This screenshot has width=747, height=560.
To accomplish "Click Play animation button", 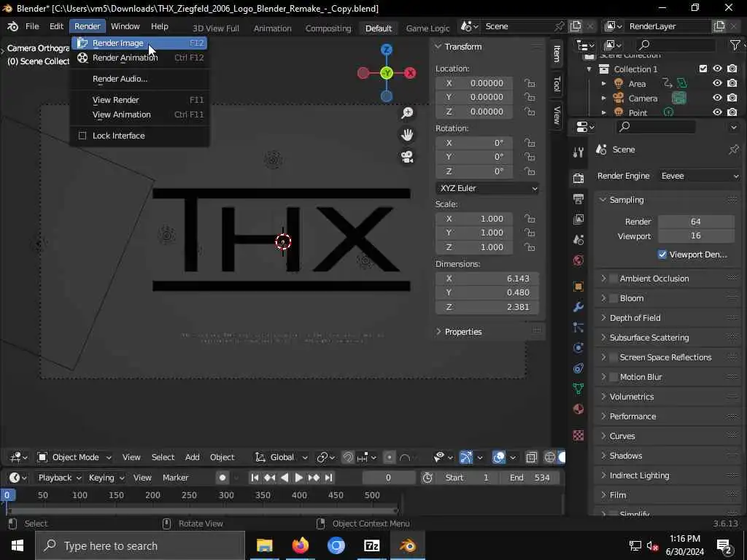I will tap(298, 478).
